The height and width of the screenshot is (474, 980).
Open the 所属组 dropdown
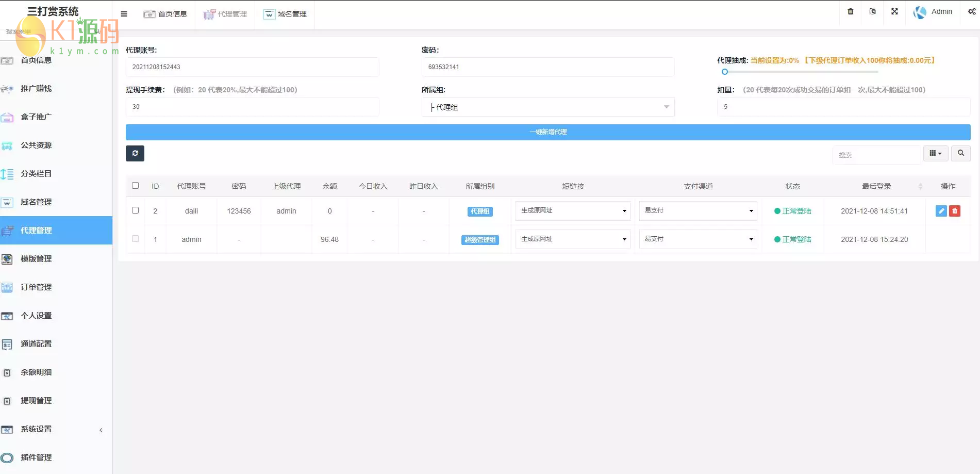pos(547,107)
